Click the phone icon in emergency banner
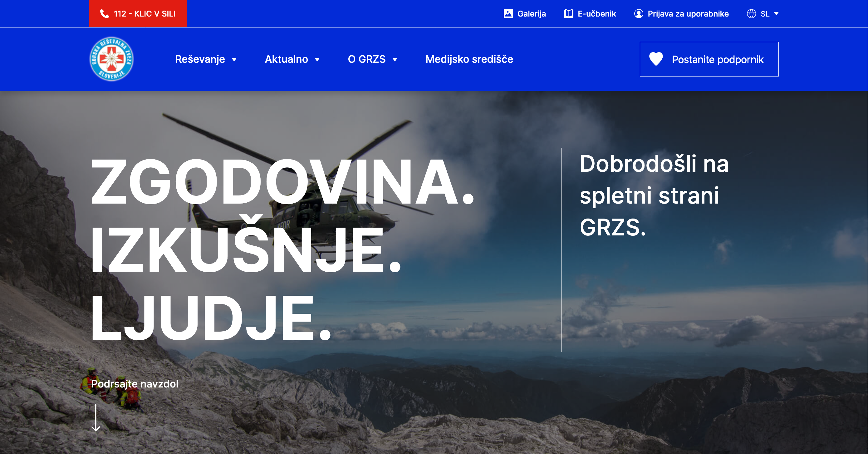 tap(105, 14)
